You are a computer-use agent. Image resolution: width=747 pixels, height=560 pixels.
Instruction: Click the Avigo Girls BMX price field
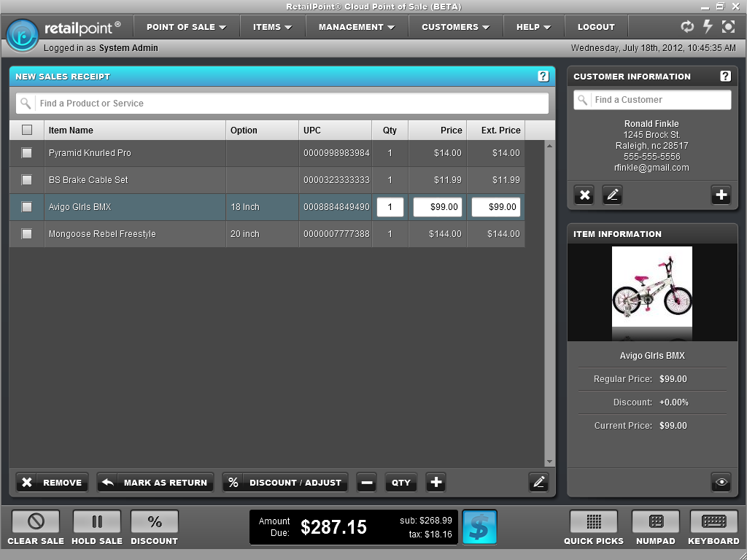[x=438, y=206]
